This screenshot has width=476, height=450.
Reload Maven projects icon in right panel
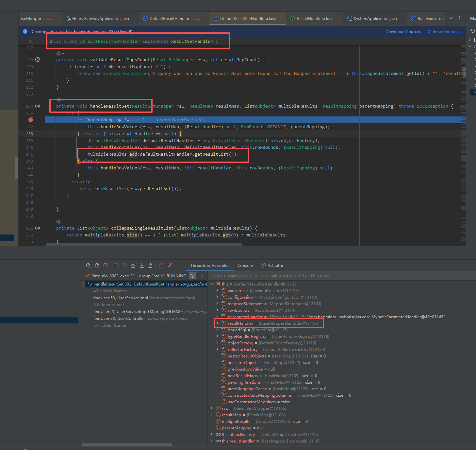[x=473, y=31]
